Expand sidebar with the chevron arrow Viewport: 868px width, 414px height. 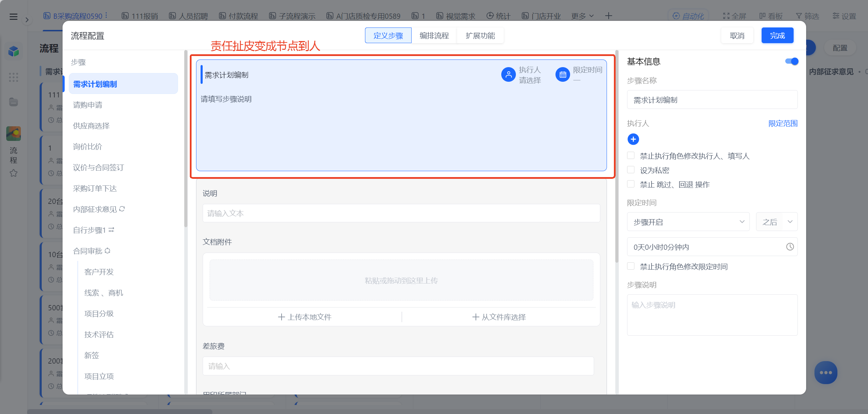(27, 20)
